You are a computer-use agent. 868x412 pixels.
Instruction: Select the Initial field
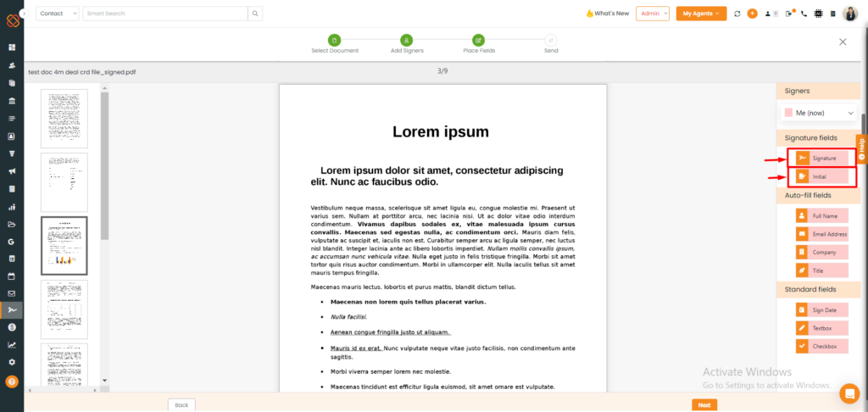[821, 176]
